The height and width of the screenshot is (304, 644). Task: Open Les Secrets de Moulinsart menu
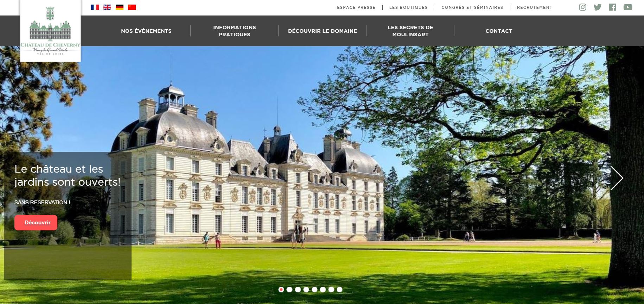click(410, 31)
